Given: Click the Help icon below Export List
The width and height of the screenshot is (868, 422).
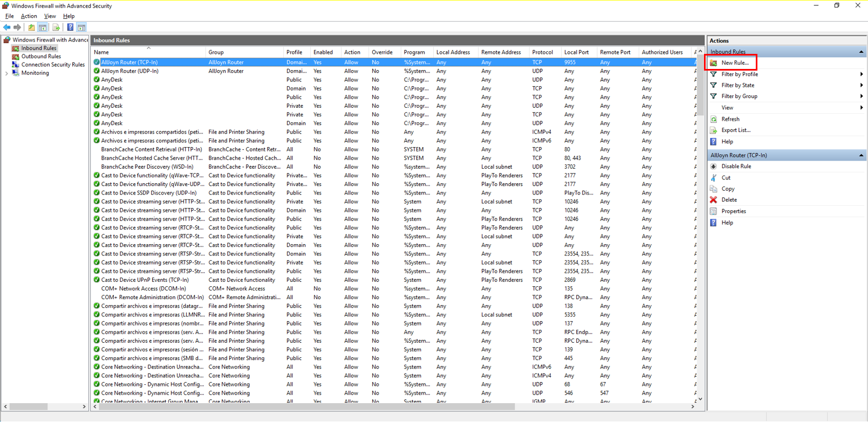Looking at the screenshot, I should click(x=714, y=142).
